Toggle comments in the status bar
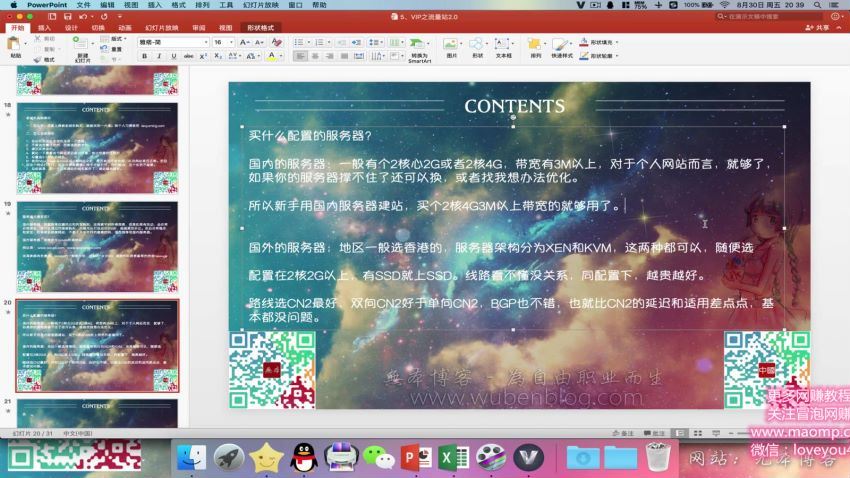 coord(654,433)
